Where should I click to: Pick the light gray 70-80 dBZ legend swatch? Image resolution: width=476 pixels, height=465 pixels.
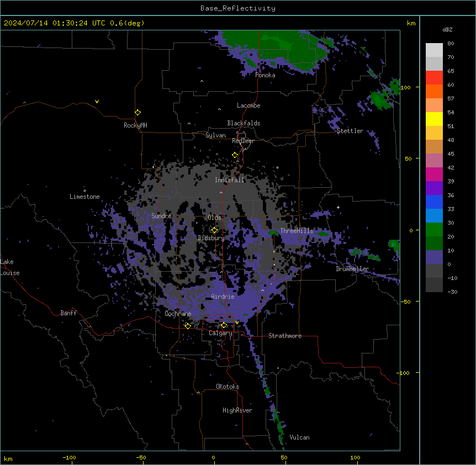tap(434, 50)
